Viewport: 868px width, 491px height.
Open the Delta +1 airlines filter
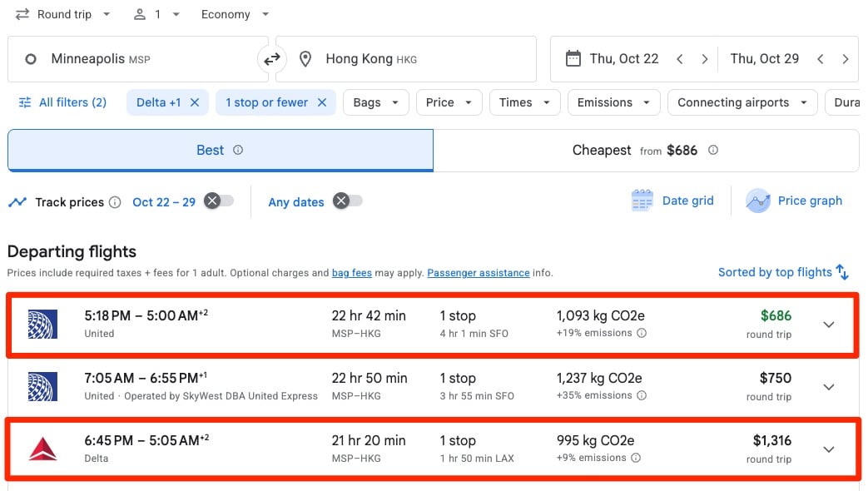tap(158, 102)
